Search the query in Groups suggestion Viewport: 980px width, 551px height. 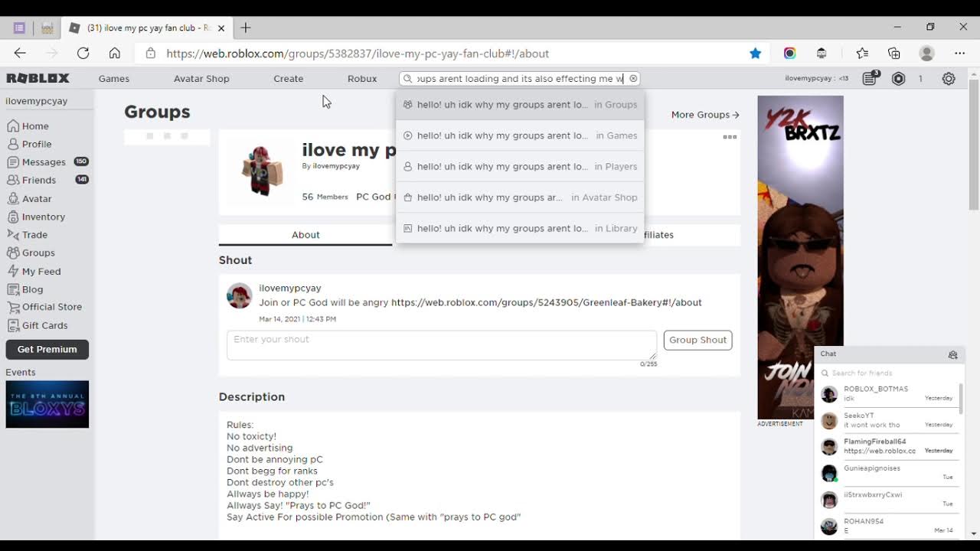pos(520,105)
